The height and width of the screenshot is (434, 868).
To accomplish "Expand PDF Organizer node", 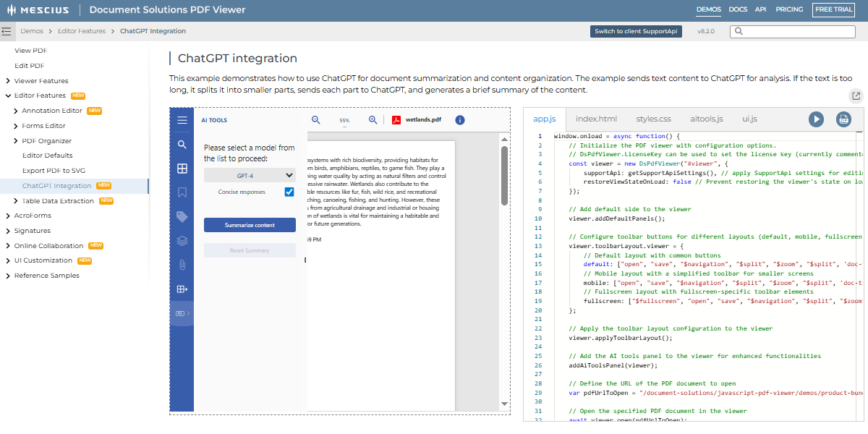I will [x=15, y=141].
